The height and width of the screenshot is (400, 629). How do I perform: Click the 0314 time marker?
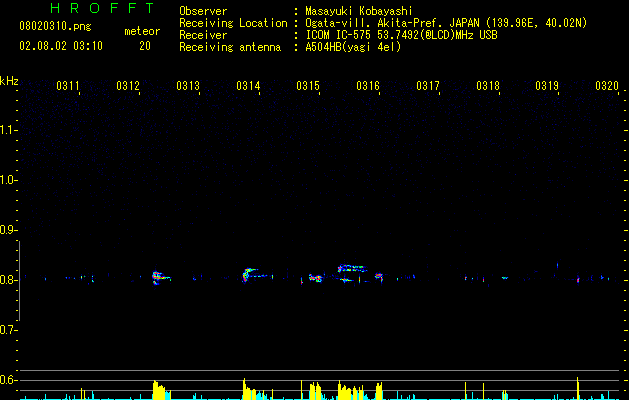(x=248, y=86)
